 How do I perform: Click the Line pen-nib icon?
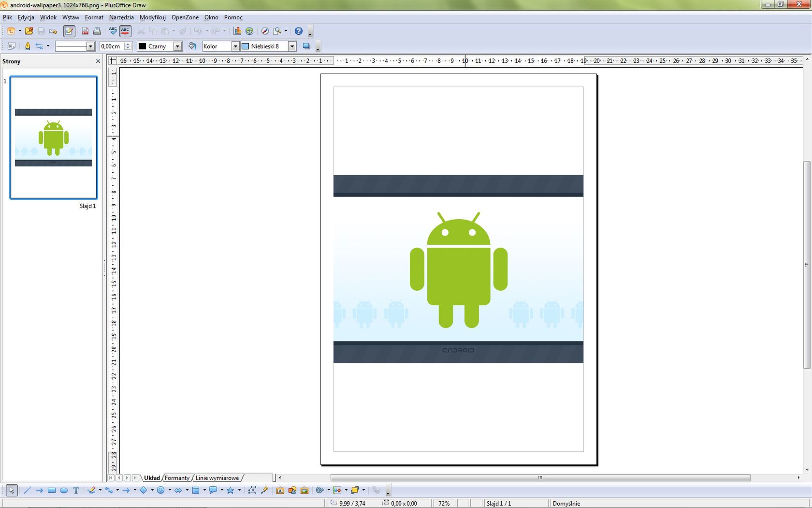click(x=28, y=46)
